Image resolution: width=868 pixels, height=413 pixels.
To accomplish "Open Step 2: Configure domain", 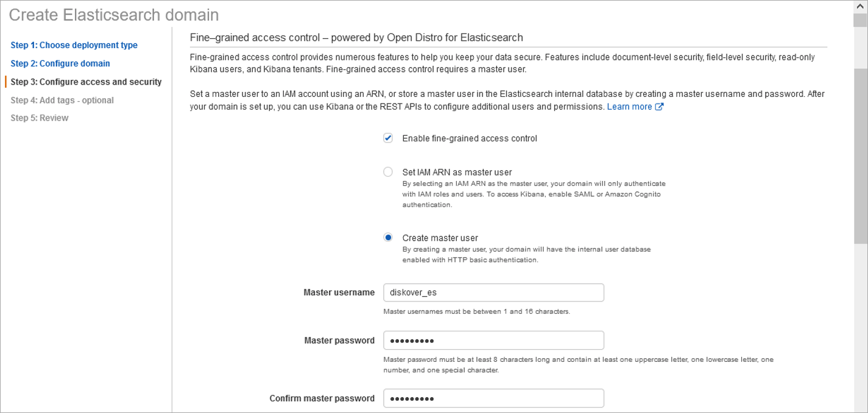I will click(x=60, y=63).
